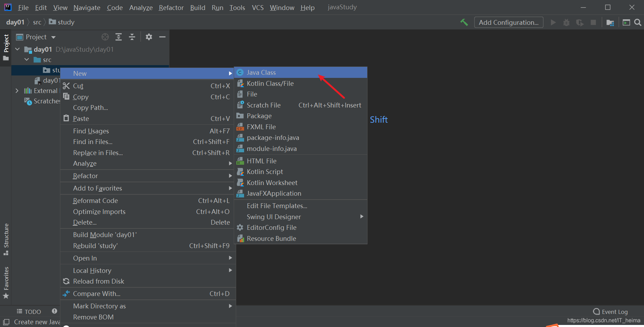
Task: Open the Code menu in the menu bar
Action: coord(115,8)
